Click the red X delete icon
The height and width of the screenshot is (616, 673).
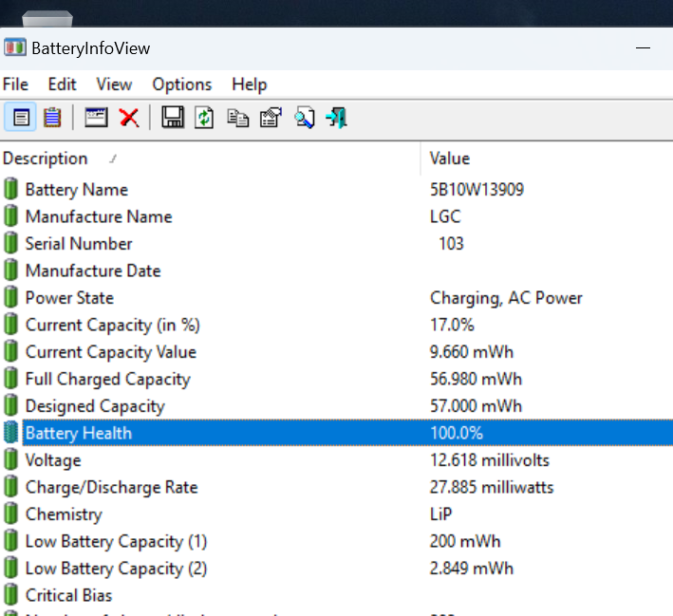[x=129, y=117]
